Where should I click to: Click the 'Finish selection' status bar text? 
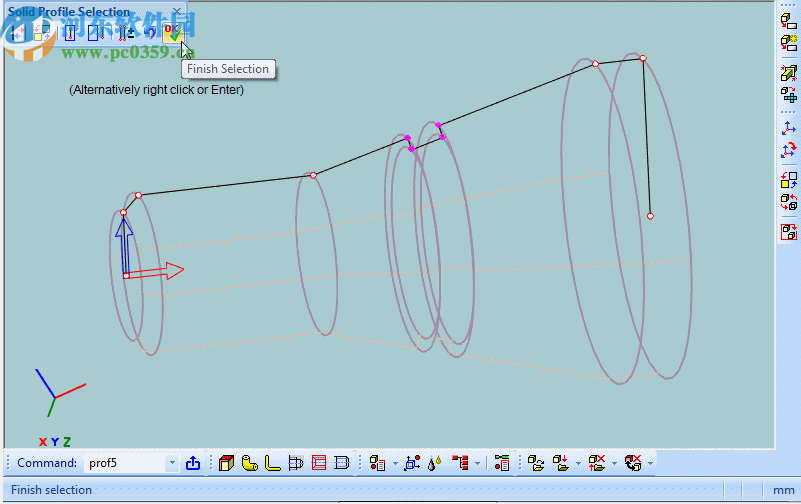[x=51, y=490]
